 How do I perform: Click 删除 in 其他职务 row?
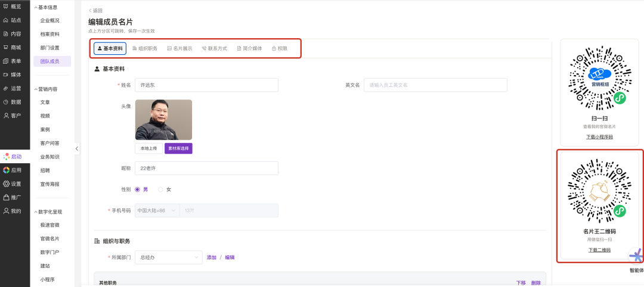click(536, 283)
